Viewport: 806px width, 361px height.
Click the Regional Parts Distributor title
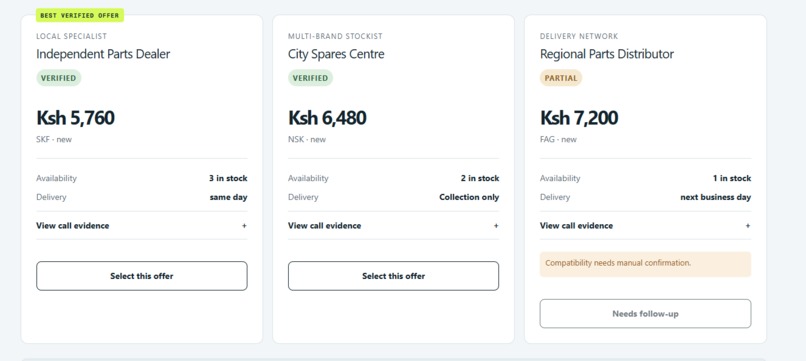coord(607,54)
